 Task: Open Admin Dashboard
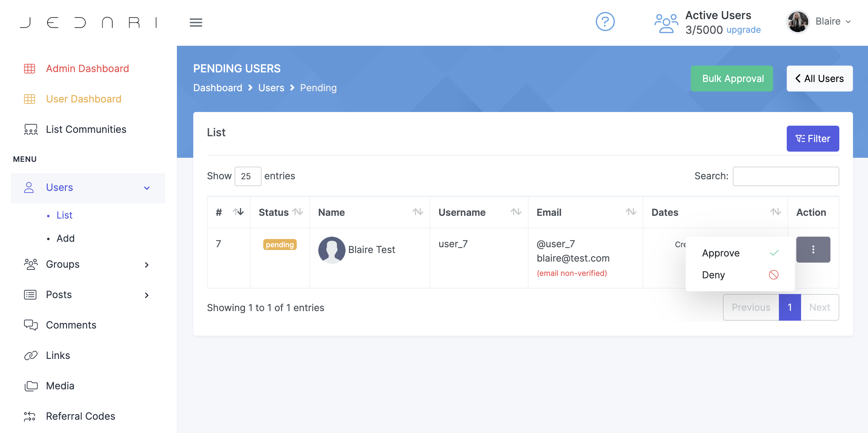pyautogui.click(x=87, y=69)
